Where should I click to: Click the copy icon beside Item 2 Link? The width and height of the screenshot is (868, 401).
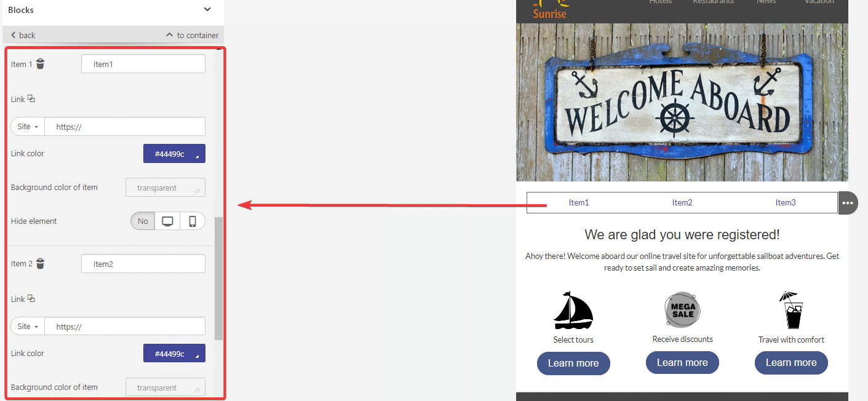31,298
